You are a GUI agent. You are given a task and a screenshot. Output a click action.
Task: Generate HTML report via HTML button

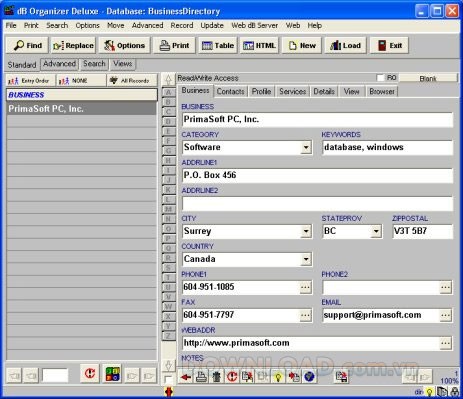point(259,45)
